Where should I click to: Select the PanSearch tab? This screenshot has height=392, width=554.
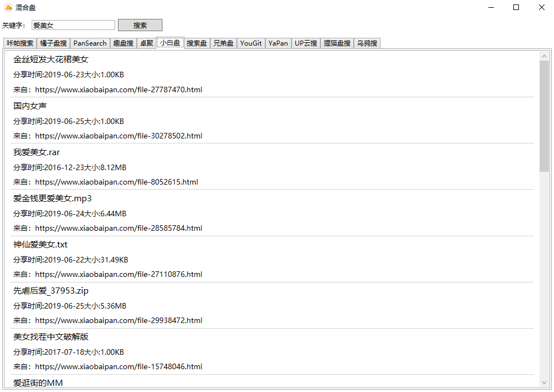90,43
